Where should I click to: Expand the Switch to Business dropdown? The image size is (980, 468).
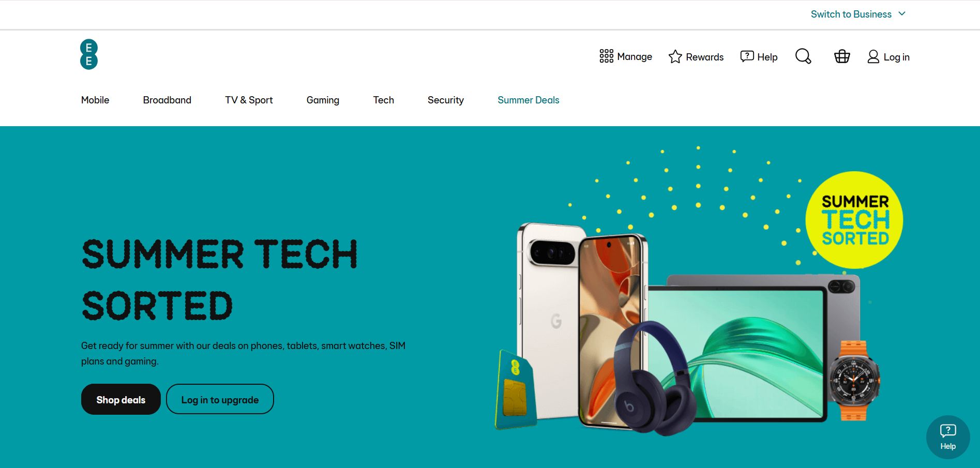[x=858, y=14]
